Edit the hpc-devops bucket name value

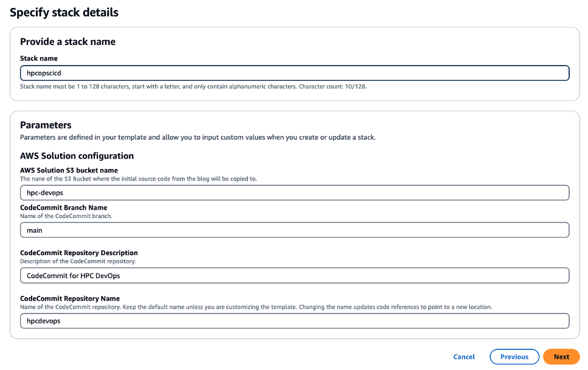click(x=43, y=192)
